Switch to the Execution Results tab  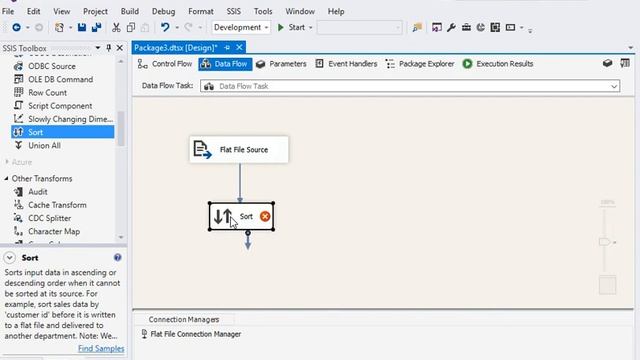[x=498, y=64]
